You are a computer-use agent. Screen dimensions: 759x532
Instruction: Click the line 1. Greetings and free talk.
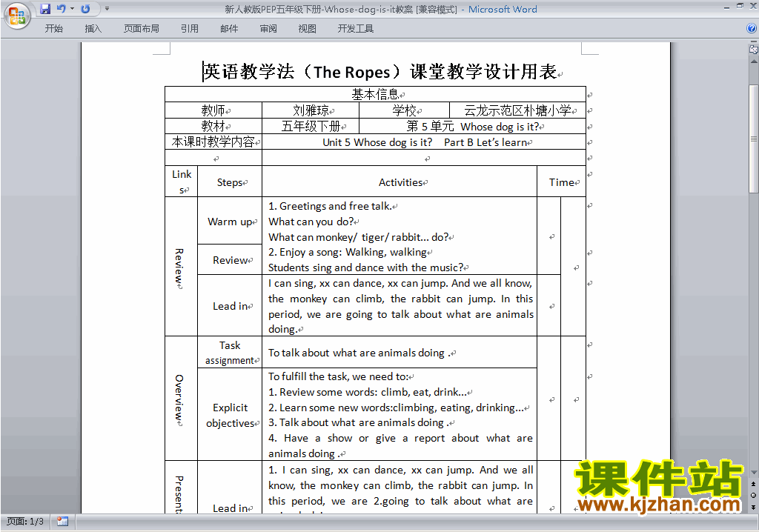point(330,206)
